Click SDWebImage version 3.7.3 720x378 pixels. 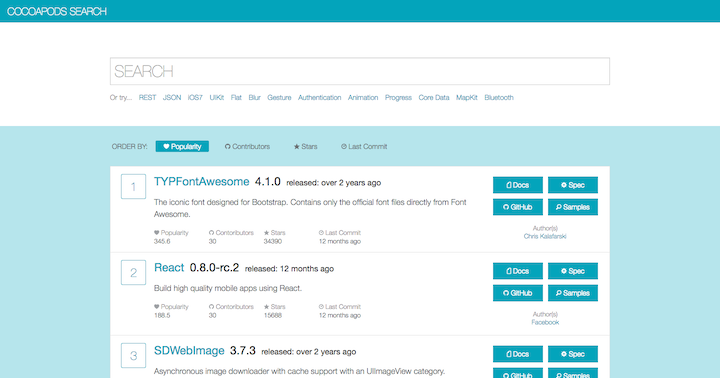(x=243, y=350)
